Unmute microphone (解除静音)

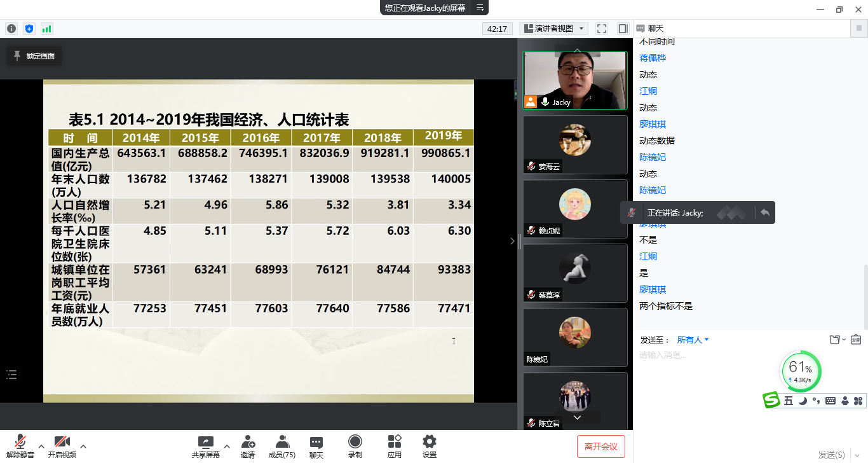point(20,446)
